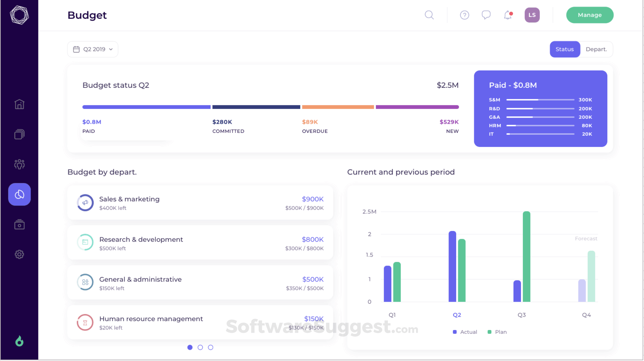Screen dimensions: 644x361
Task: Select the Q2 label on the bar chart
Action: (x=457, y=315)
